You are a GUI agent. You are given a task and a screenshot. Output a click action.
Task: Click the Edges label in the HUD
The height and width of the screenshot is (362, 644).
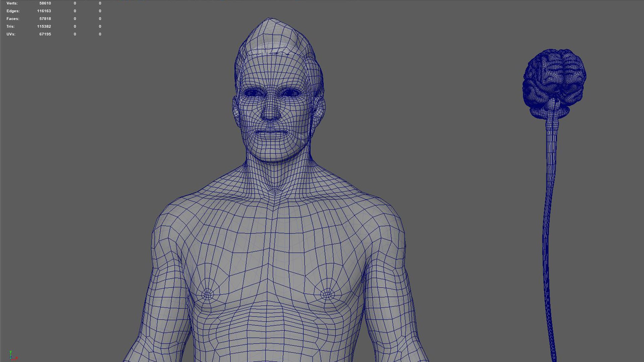click(13, 11)
